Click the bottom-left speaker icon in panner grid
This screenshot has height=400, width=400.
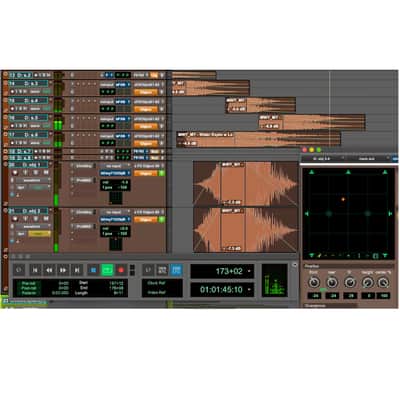click(x=311, y=256)
